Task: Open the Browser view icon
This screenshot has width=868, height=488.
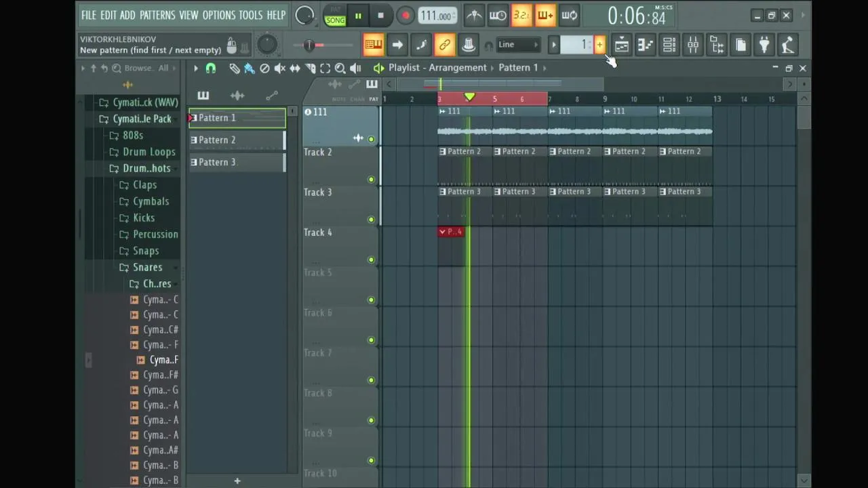Action: pos(717,45)
